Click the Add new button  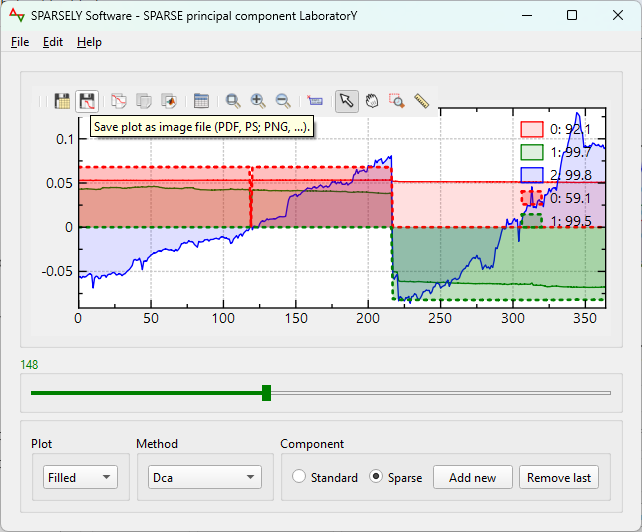(473, 477)
